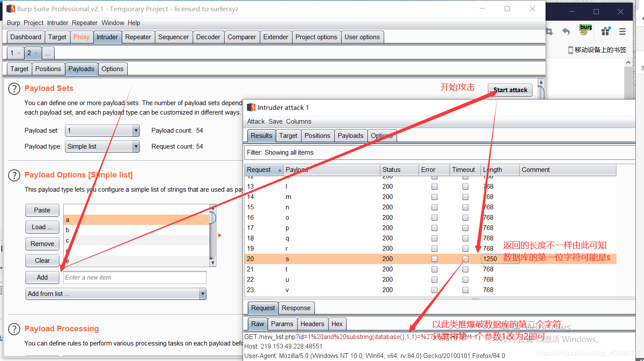The image size is (644, 361).
Task: Sort by Request column arrow
Action: pyautogui.click(x=280, y=170)
